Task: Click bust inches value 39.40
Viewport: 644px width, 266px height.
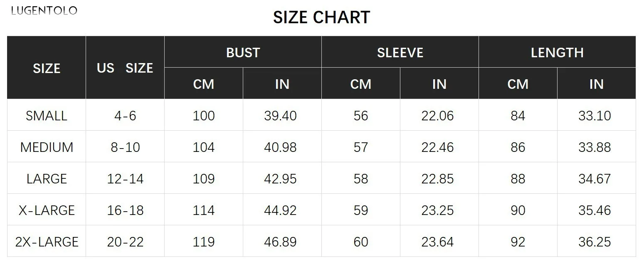Action: click(x=280, y=116)
